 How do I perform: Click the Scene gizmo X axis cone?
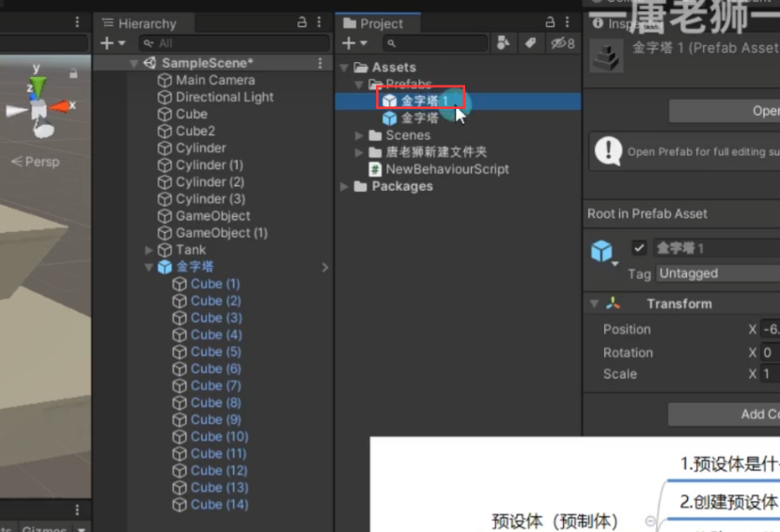tap(60, 106)
